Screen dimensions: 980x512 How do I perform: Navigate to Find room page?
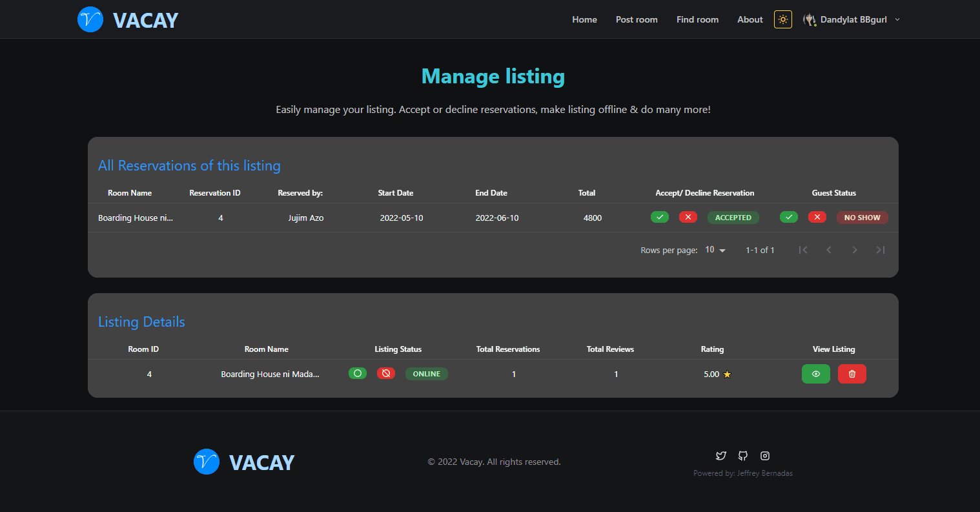click(x=697, y=19)
